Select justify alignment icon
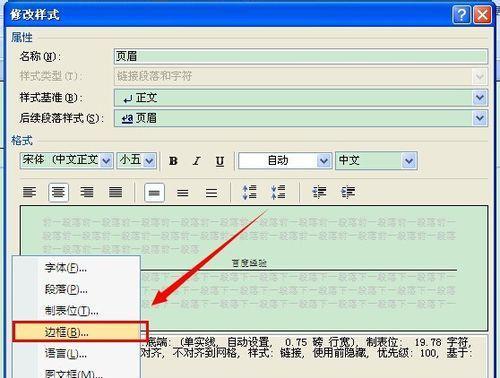 tap(116, 192)
